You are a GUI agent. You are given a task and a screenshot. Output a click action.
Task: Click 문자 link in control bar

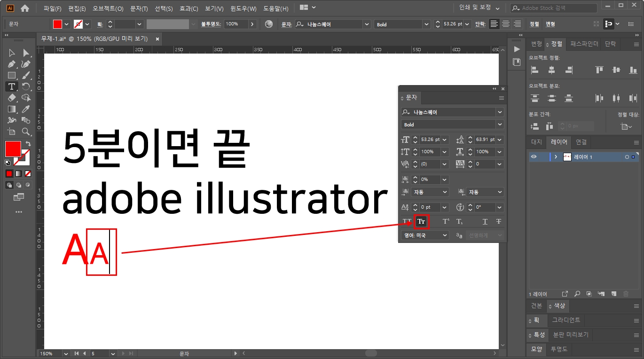[286, 24]
